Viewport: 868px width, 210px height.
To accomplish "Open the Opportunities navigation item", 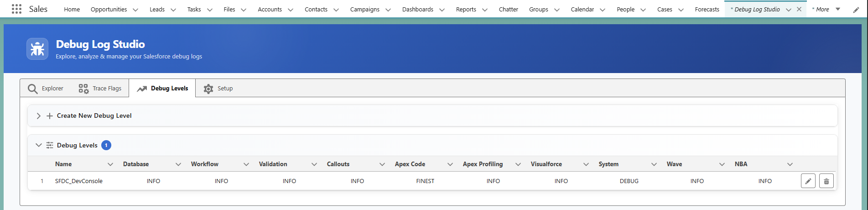I will (109, 9).
